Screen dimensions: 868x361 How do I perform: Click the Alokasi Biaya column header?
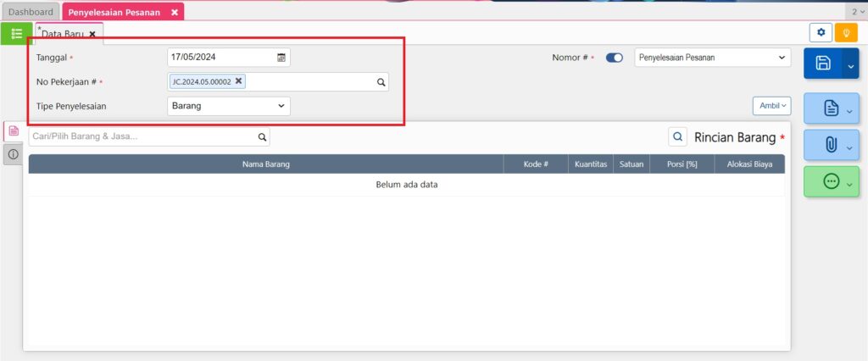coord(749,164)
